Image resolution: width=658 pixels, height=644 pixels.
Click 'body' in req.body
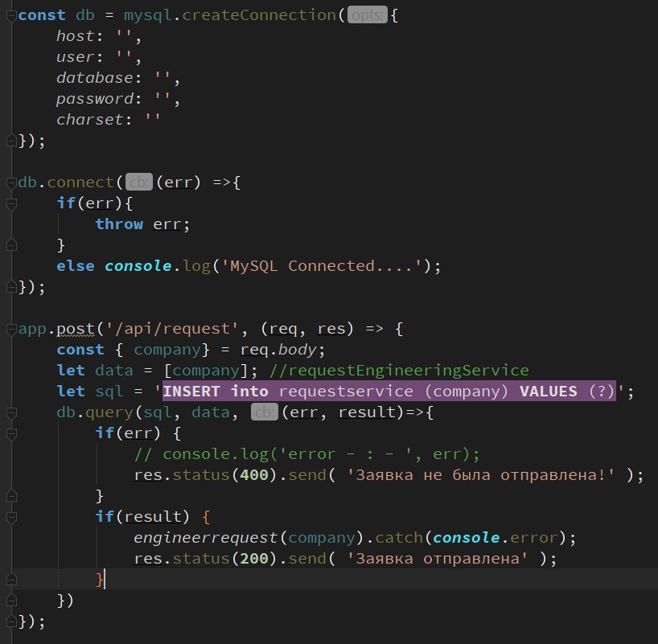tap(298, 350)
